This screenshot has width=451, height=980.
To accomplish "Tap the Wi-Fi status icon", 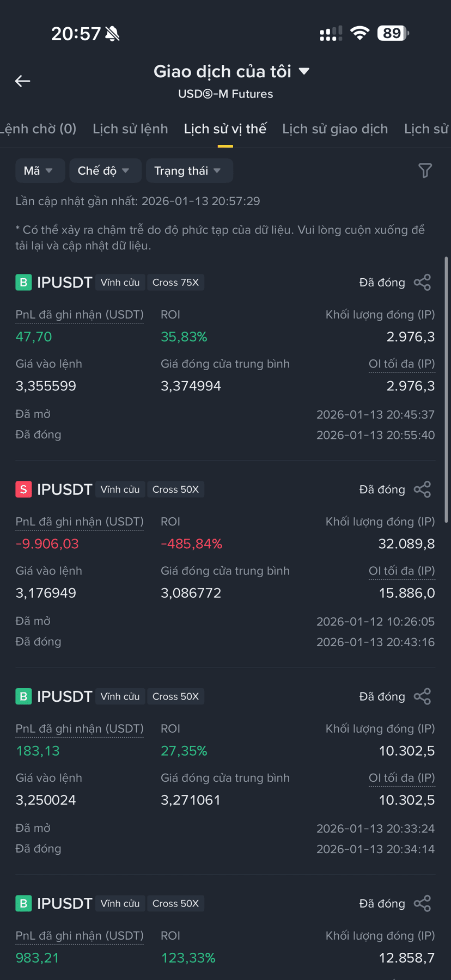I will pyautogui.click(x=359, y=33).
